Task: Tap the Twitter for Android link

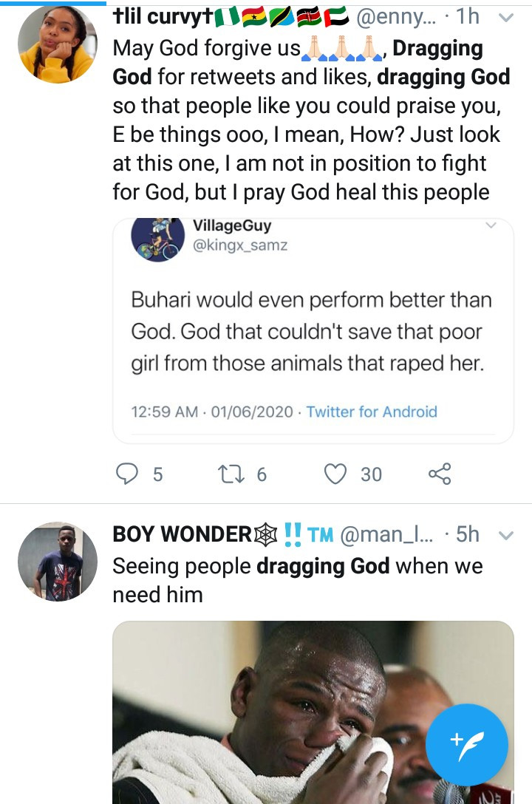Action: (x=372, y=412)
